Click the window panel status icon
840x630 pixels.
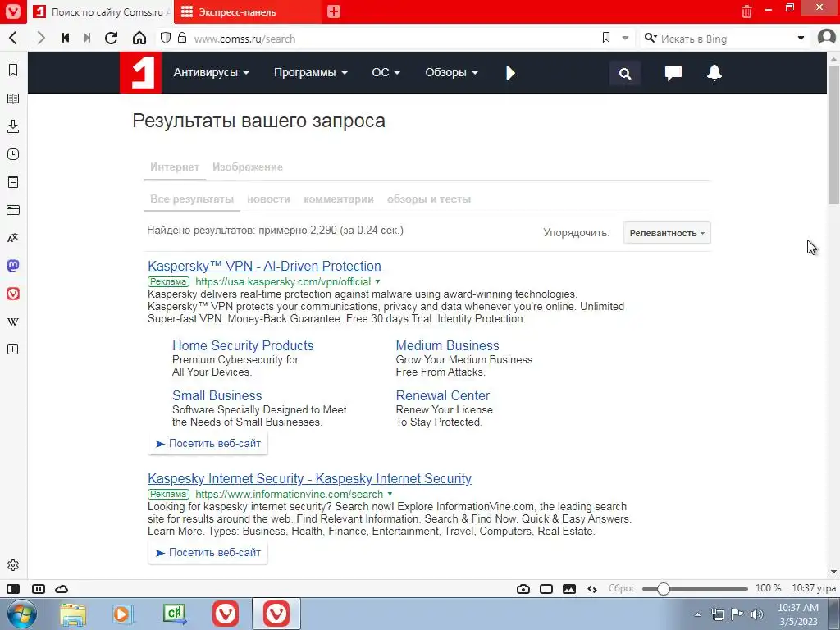click(546, 589)
